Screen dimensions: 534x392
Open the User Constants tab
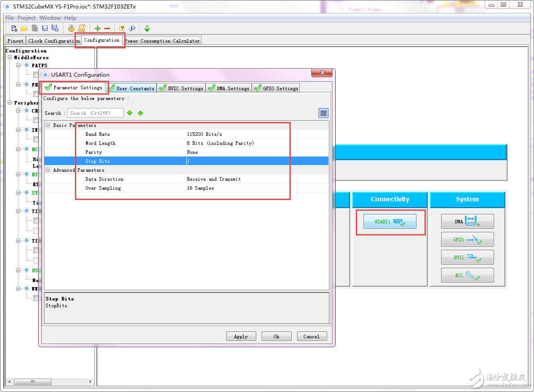(132, 88)
